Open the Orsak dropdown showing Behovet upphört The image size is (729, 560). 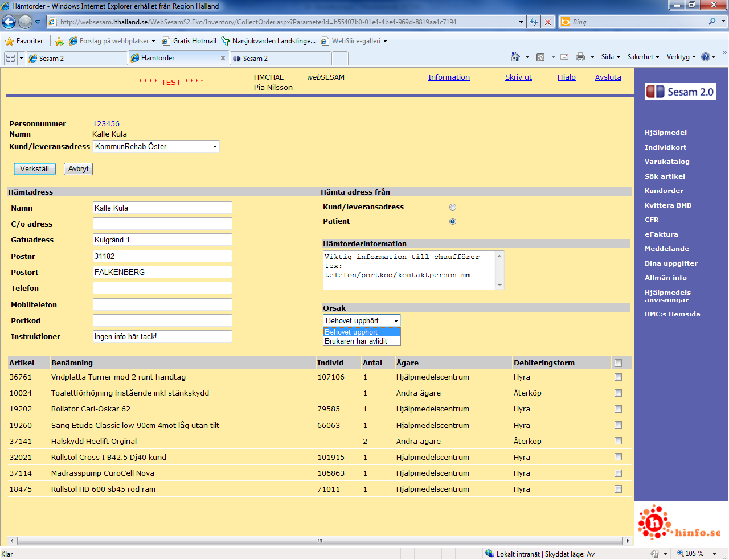coord(362,321)
